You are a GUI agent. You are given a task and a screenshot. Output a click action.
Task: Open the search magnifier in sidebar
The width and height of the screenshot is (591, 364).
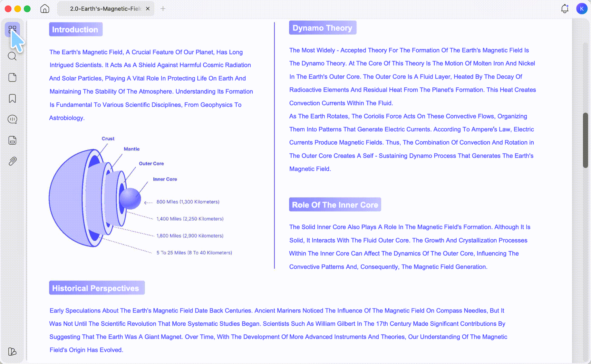12,56
